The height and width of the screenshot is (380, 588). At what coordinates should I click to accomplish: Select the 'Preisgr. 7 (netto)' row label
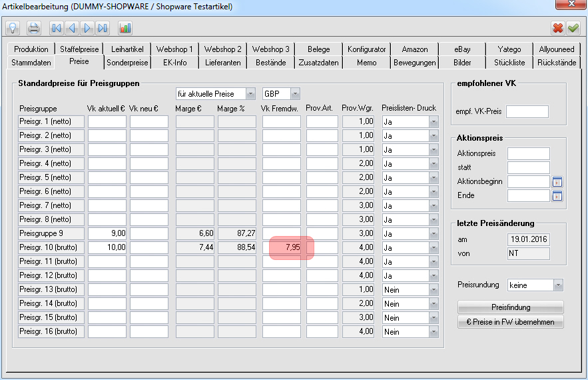(51, 205)
